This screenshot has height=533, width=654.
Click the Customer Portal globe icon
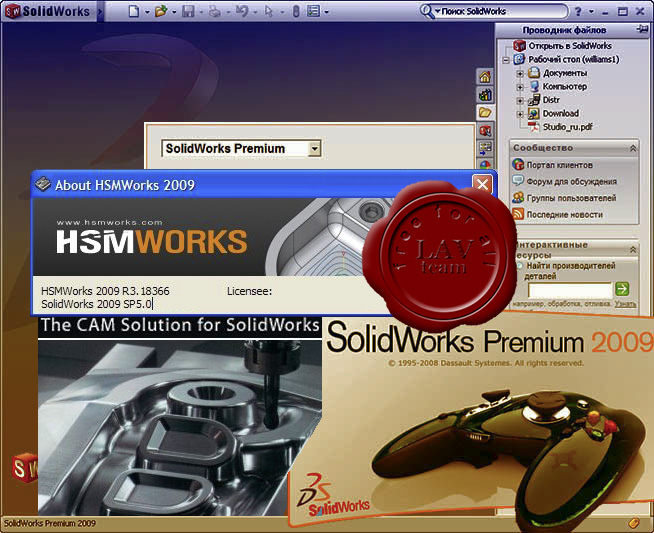518,165
